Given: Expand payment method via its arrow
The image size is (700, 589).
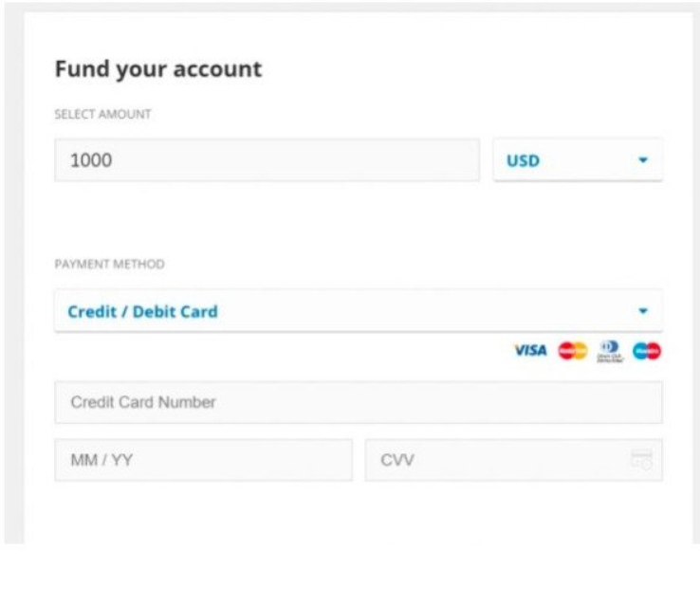Looking at the screenshot, I should click(643, 311).
